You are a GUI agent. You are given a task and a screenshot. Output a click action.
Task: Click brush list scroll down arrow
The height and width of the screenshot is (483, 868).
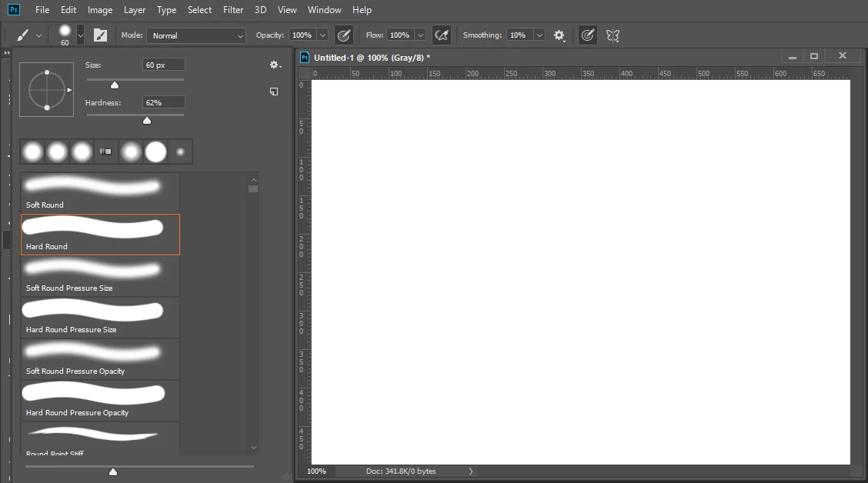pos(253,448)
